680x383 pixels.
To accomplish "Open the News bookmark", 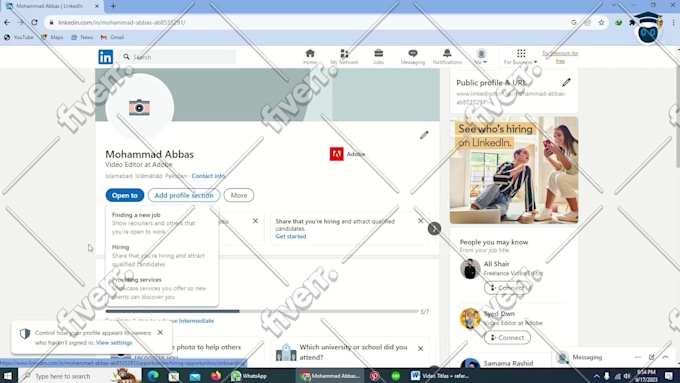I will pyautogui.click(x=82, y=37).
